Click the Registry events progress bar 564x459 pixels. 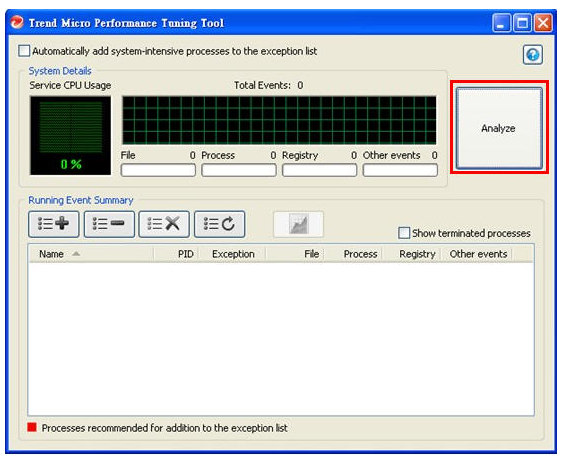pos(319,170)
